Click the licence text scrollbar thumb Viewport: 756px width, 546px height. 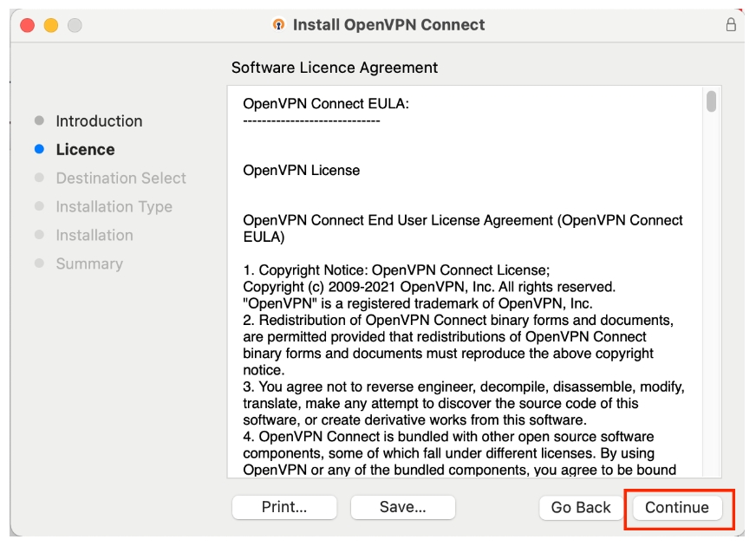pos(711,102)
